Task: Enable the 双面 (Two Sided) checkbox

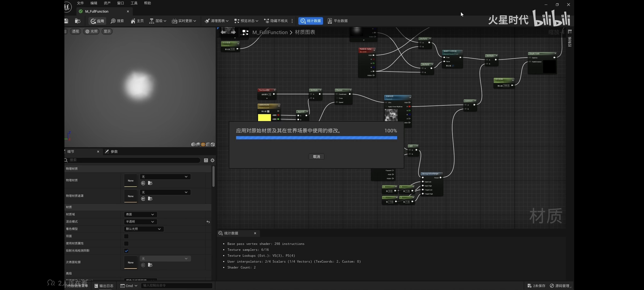Action: [126, 236]
